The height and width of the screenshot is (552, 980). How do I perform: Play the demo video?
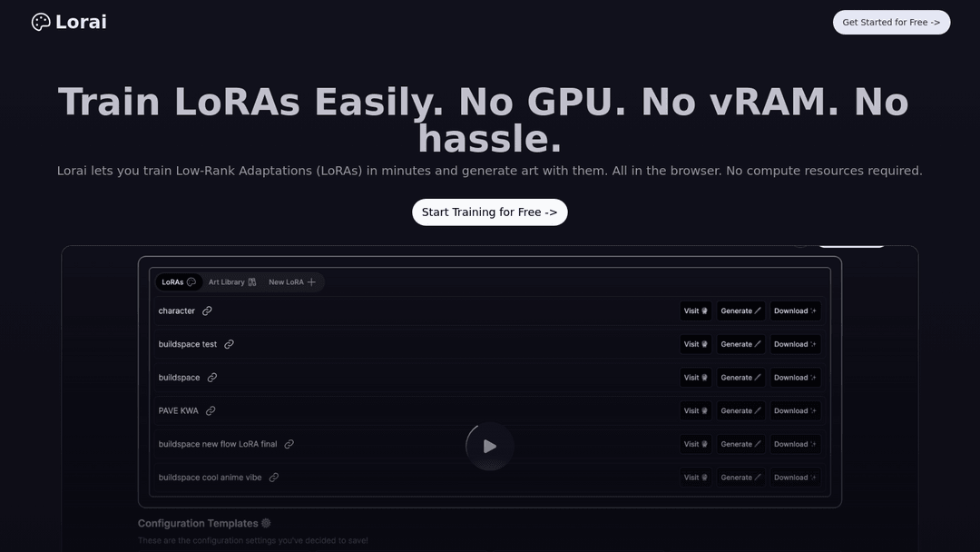[489, 447]
